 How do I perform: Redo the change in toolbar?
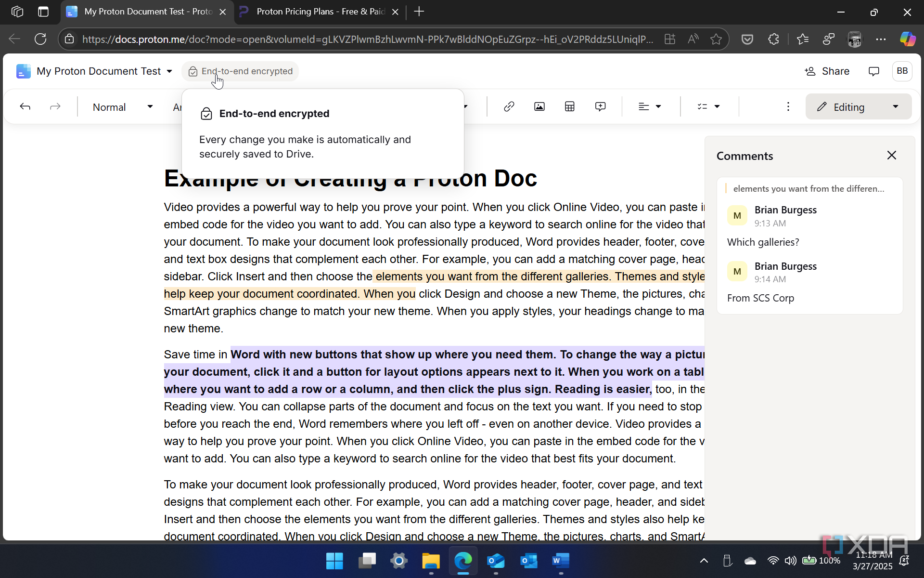point(55,106)
